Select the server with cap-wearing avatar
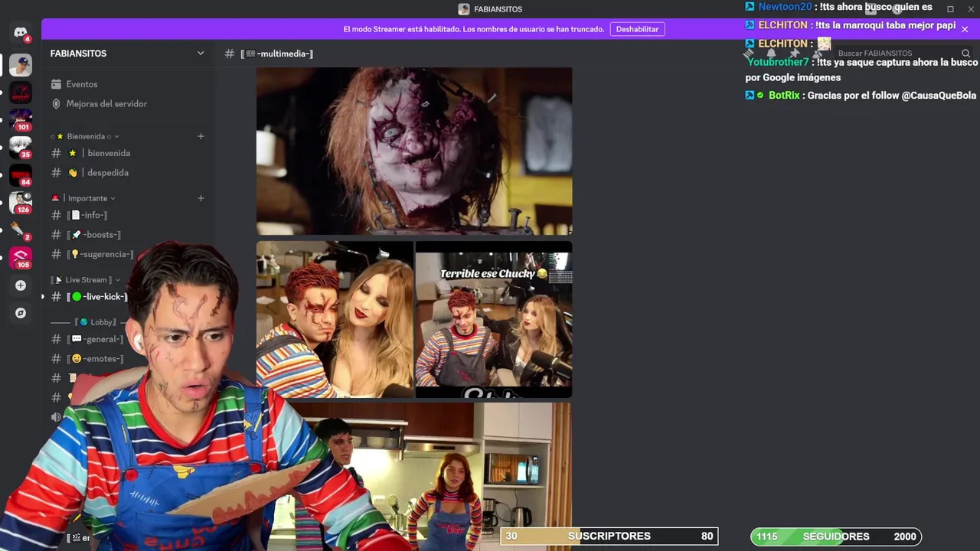 point(21,65)
